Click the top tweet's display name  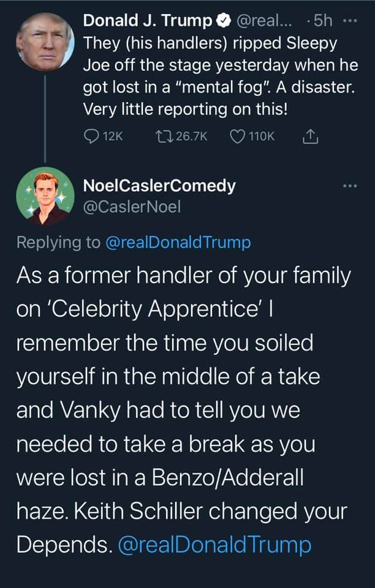coord(147,21)
